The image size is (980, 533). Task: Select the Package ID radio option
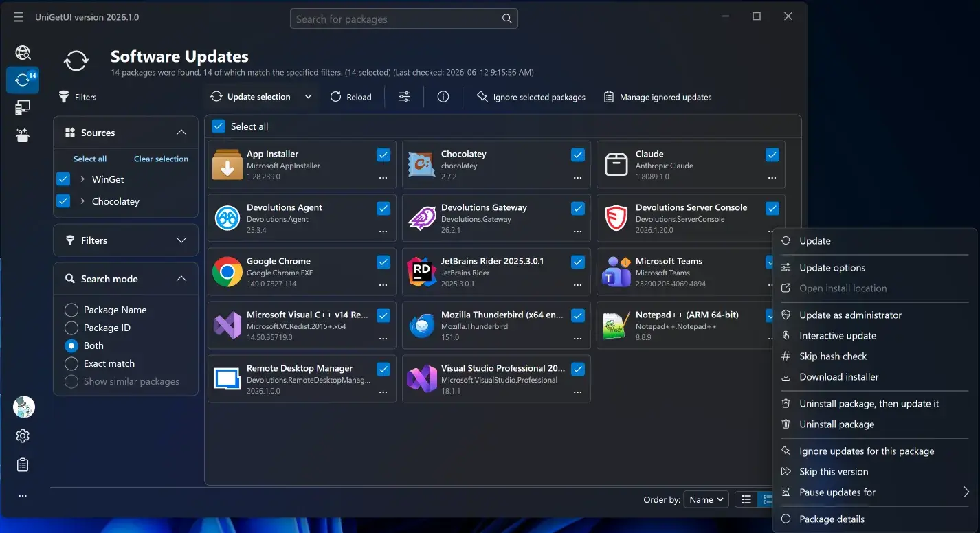[71, 328]
